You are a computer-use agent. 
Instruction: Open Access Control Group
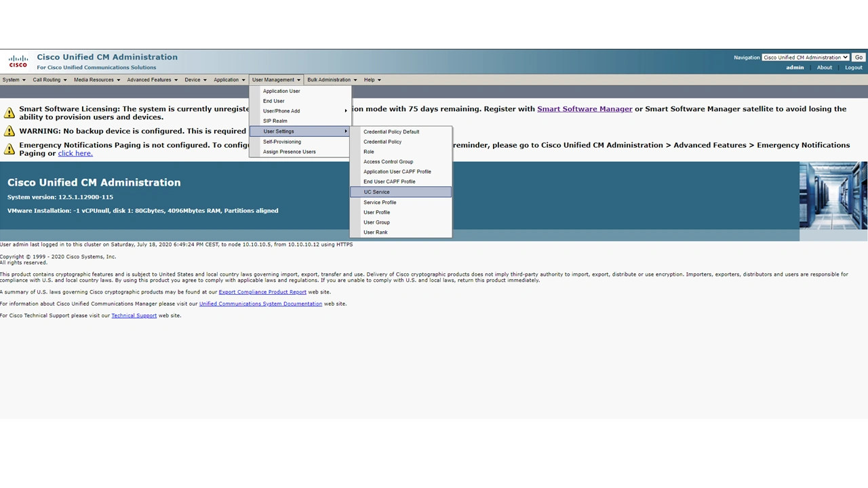pos(401,162)
